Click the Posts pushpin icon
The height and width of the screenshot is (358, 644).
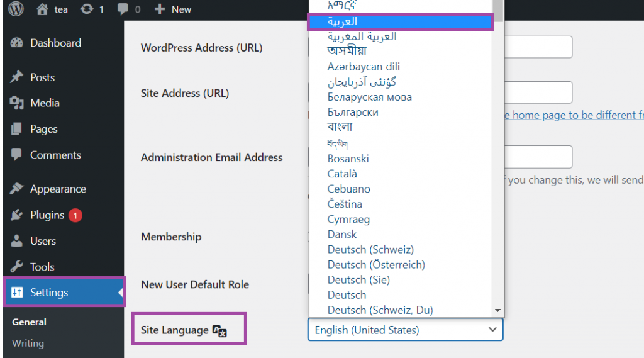tap(17, 77)
